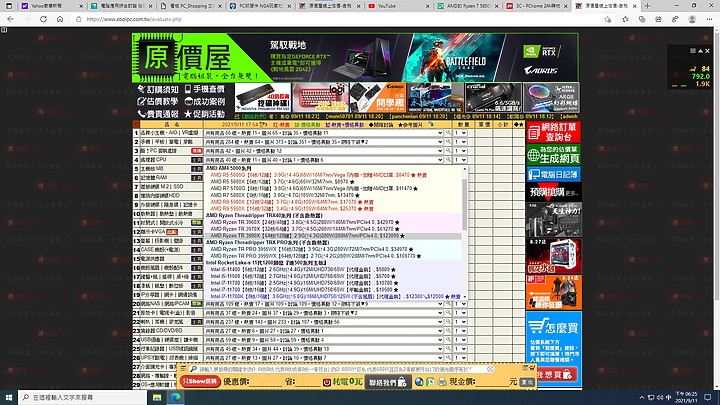Open 成功案例 success cases link
The height and width of the screenshot is (405, 720).
click(205, 101)
